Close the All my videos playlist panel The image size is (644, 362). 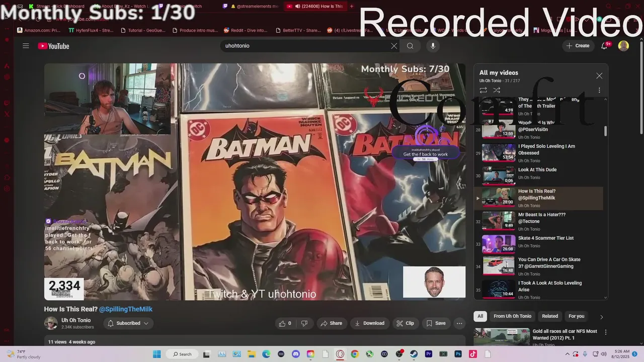[599, 76]
